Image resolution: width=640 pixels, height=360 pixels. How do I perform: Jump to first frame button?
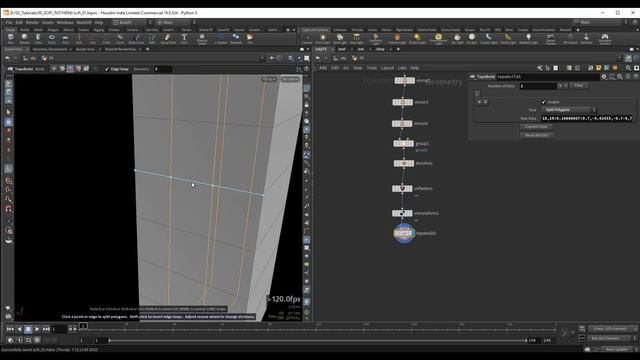(10, 329)
